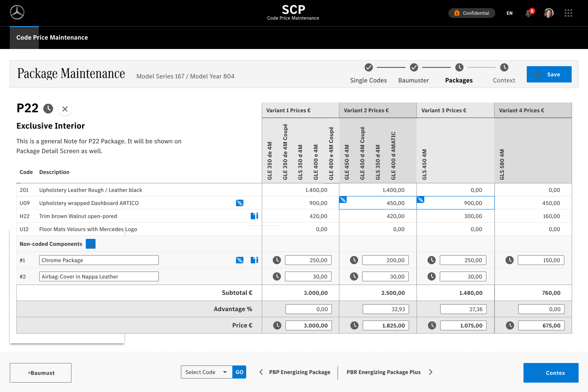Click the Baumuster checkmark icon
Image resolution: width=588 pixels, height=392 pixels.
click(x=414, y=67)
